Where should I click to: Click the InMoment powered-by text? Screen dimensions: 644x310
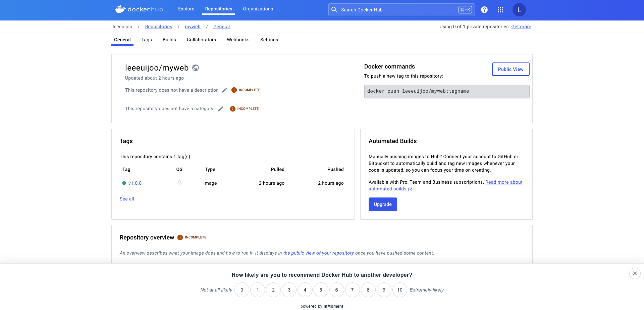click(322, 306)
